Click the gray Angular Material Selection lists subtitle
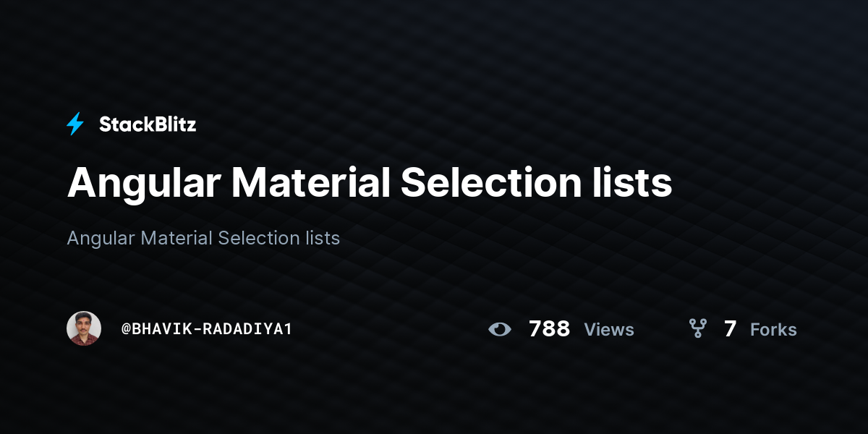This screenshot has width=868, height=434. click(x=203, y=238)
